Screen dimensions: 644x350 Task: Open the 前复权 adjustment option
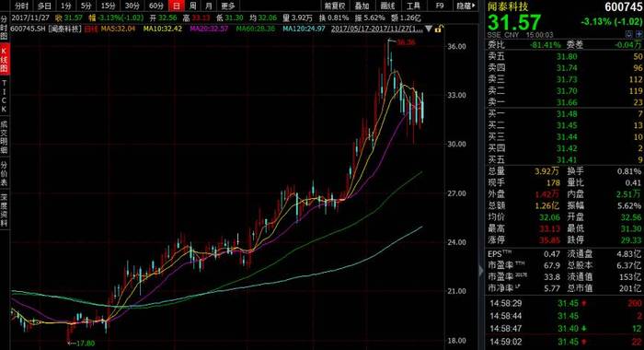[x=334, y=6]
